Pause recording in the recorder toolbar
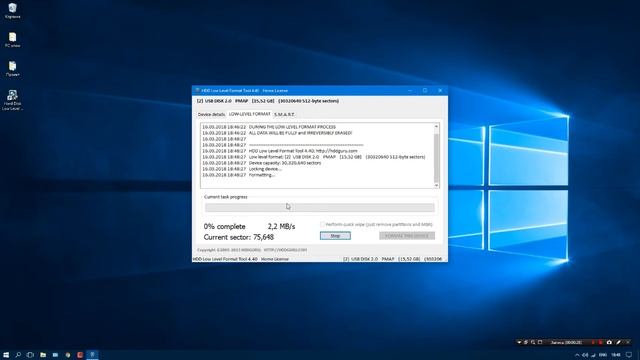 click(593, 342)
